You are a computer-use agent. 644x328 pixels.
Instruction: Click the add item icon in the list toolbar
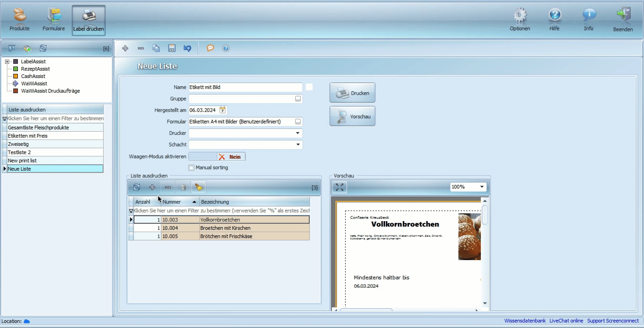tap(152, 187)
